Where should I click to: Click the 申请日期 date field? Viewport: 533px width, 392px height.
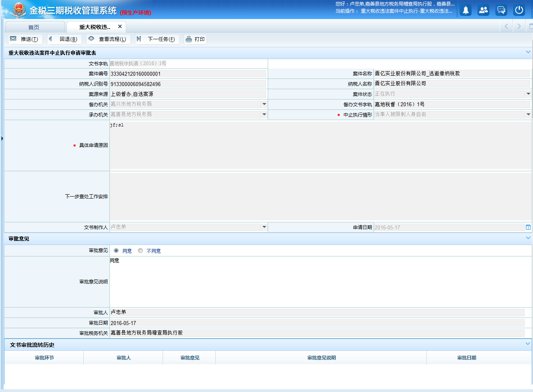coord(449,228)
